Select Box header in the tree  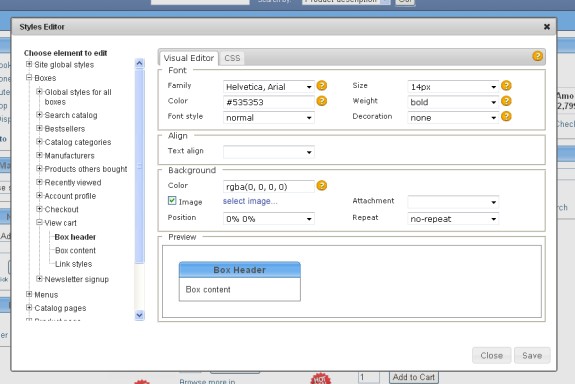coord(75,237)
